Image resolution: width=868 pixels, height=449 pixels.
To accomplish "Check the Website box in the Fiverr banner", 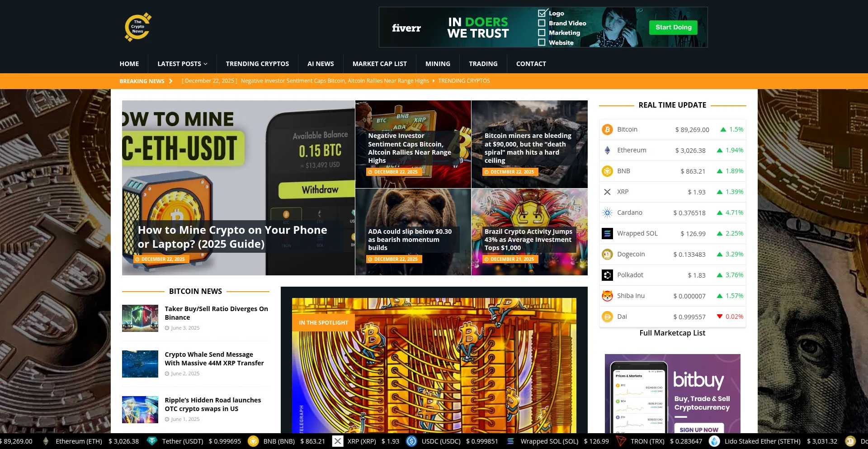I will [541, 42].
